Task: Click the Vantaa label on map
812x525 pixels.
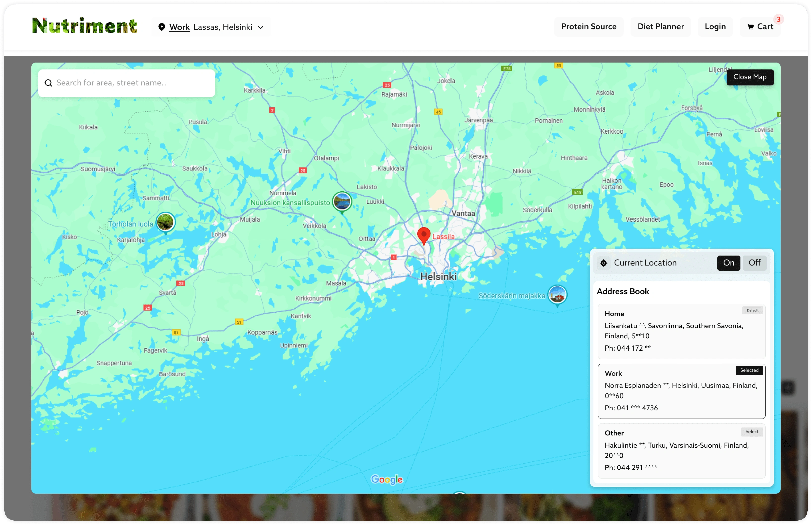Action: click(x=463, y=213)
